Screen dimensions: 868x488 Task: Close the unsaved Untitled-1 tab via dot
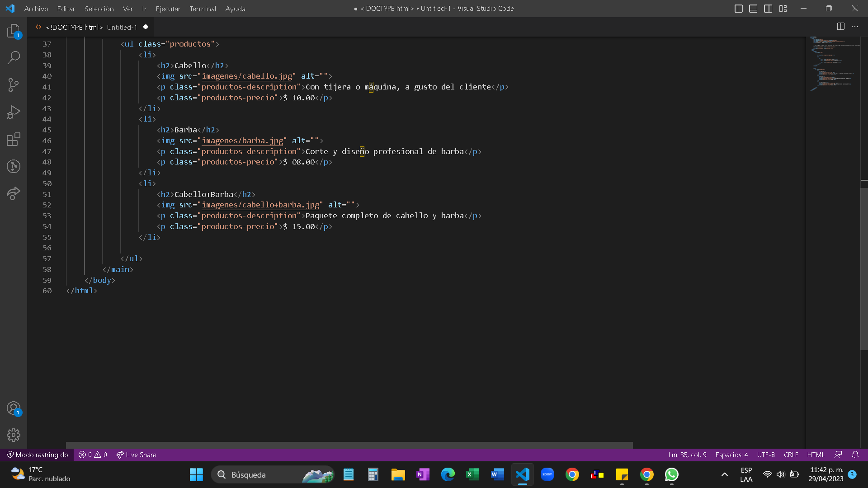pyautogui.click(x=146, y=27)
